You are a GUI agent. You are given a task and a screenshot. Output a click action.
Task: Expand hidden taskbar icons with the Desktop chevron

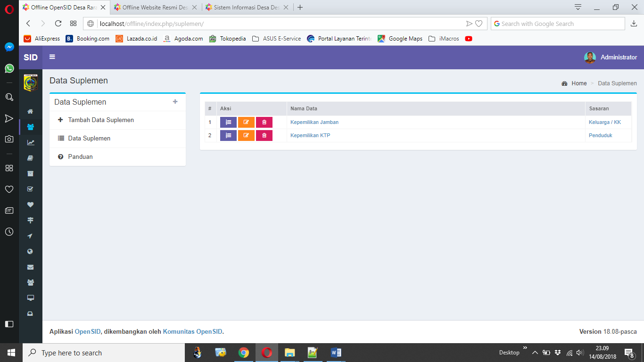[x=535, y=352]
